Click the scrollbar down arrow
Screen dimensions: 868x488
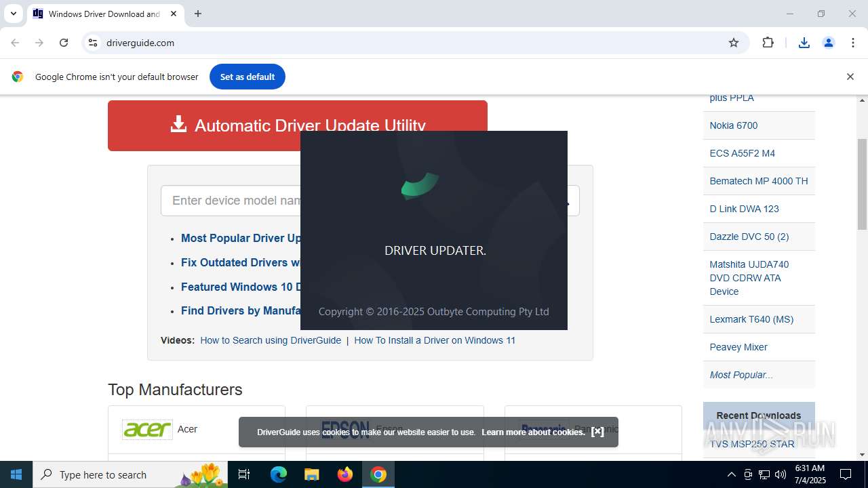click(x=863, y=455)
